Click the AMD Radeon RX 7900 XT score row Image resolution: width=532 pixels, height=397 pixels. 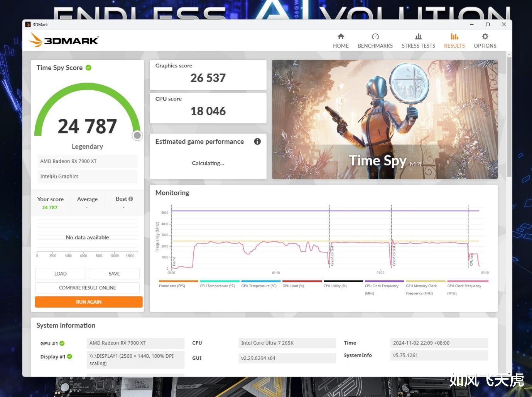coord(87,161)
